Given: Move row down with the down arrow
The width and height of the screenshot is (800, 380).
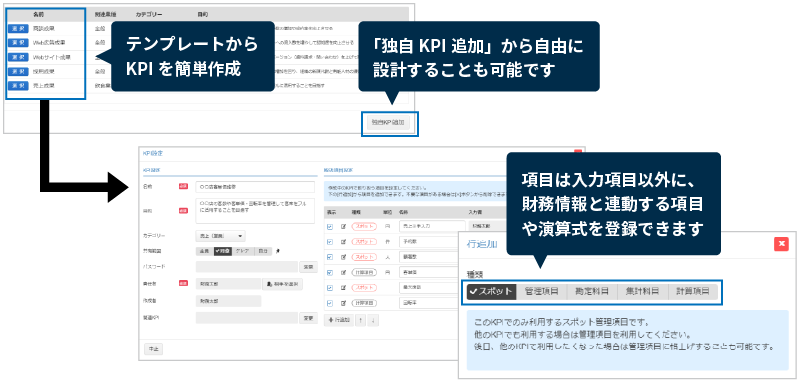Looking at the screenshot, I should click(x=373, y=320).
